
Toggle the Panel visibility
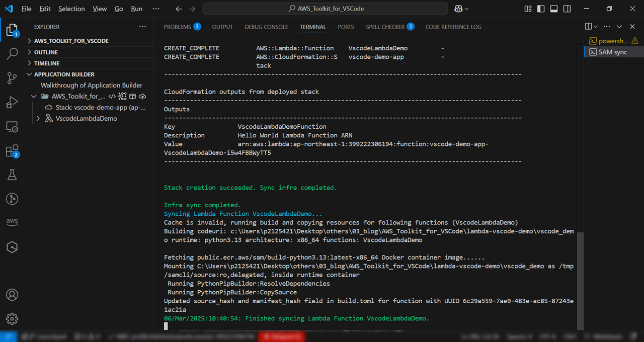pos(554,9)
